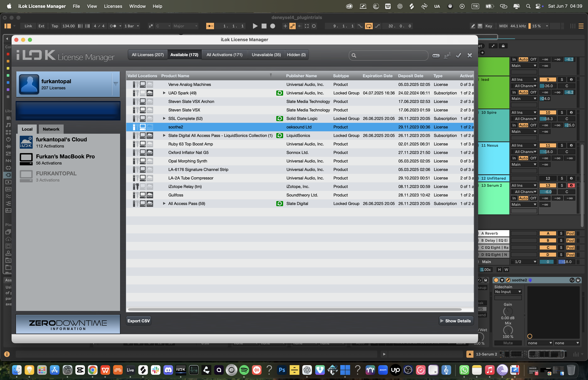Click the furkantopal user avatar
Viewport: 588px width, 380px height.
[x=29, y=84]
